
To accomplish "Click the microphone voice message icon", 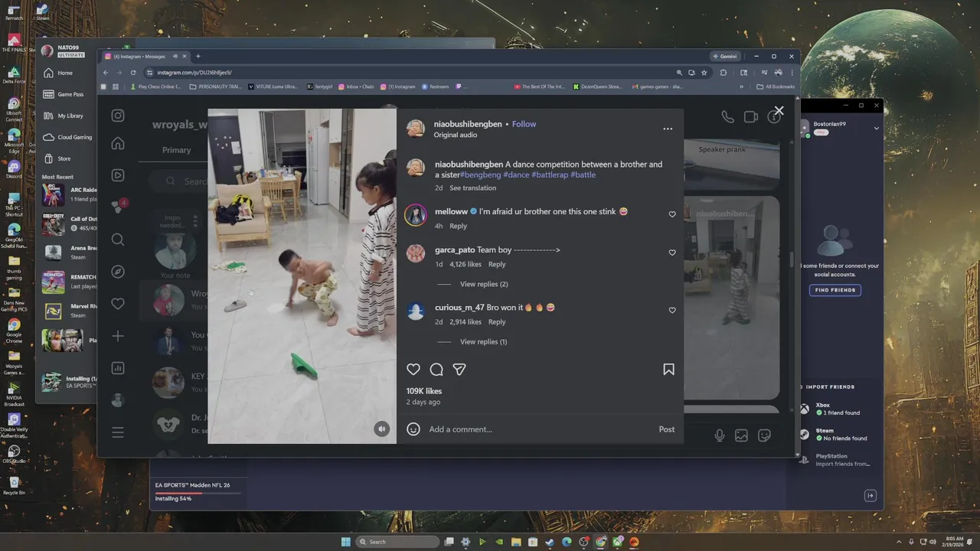I will pyautogui.click(x=720, y=435).
